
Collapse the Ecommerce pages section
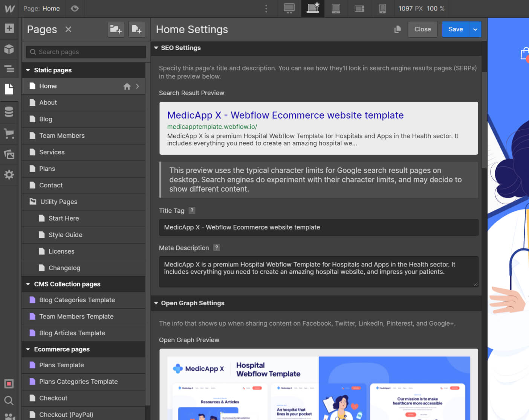(28, 349)
